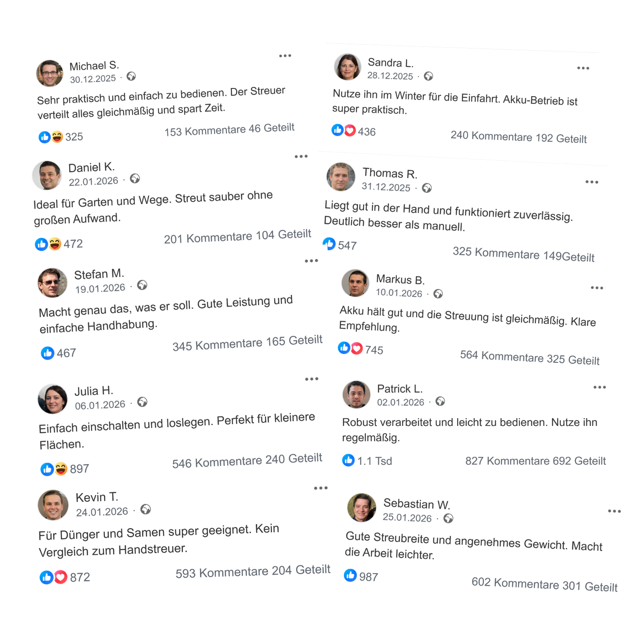Open three-dot menu on Stefan M. post
Screen dimensions: 644x644
coord(311,261)
